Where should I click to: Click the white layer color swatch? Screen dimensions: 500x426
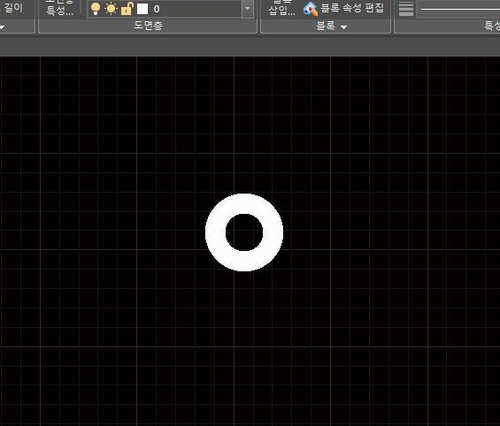(x=143, y=9)
